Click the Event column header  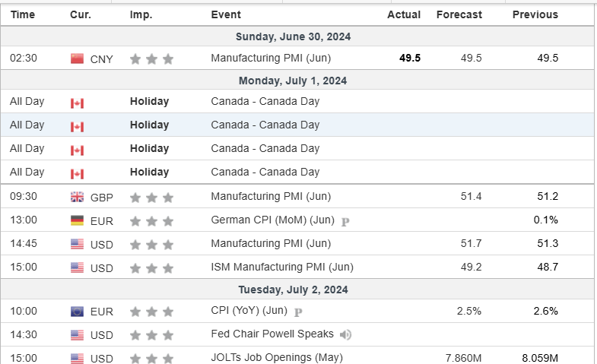tap(226, 14)
